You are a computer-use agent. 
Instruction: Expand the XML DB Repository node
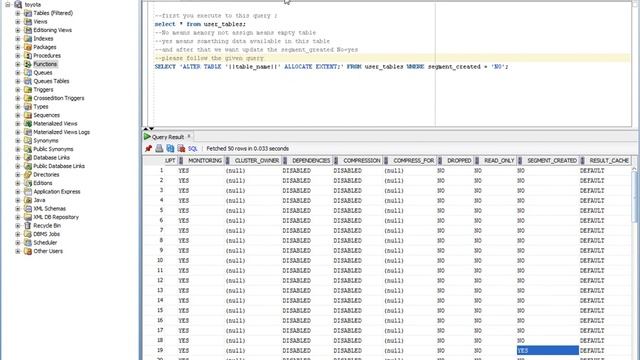(18, 217)
